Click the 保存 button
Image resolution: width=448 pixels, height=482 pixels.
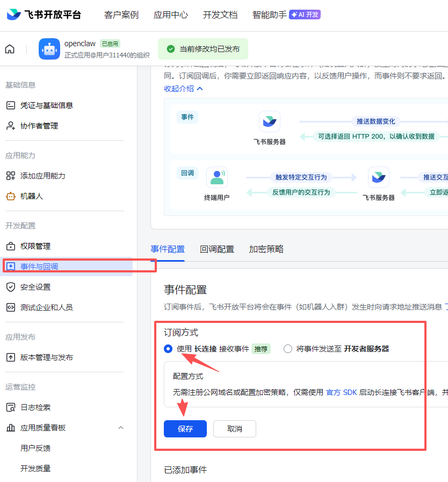click(185, 429)
